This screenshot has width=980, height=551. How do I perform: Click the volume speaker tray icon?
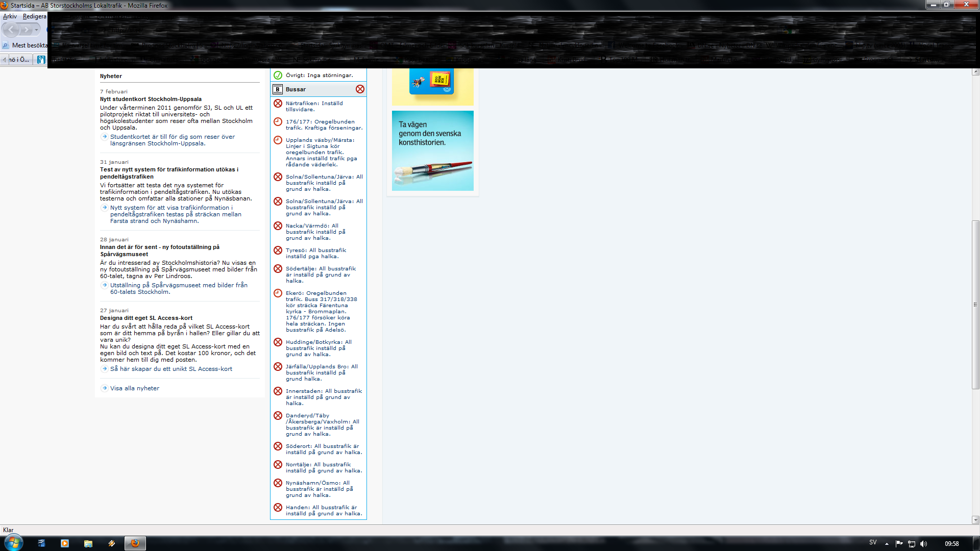923,544
